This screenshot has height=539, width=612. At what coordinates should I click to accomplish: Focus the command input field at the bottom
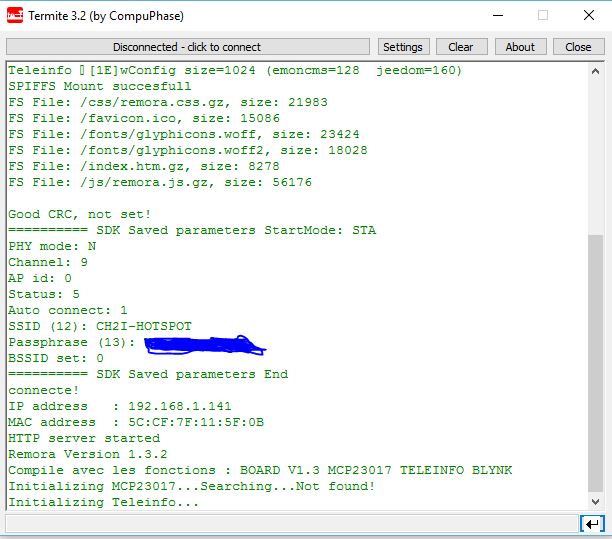pos(291,524)
